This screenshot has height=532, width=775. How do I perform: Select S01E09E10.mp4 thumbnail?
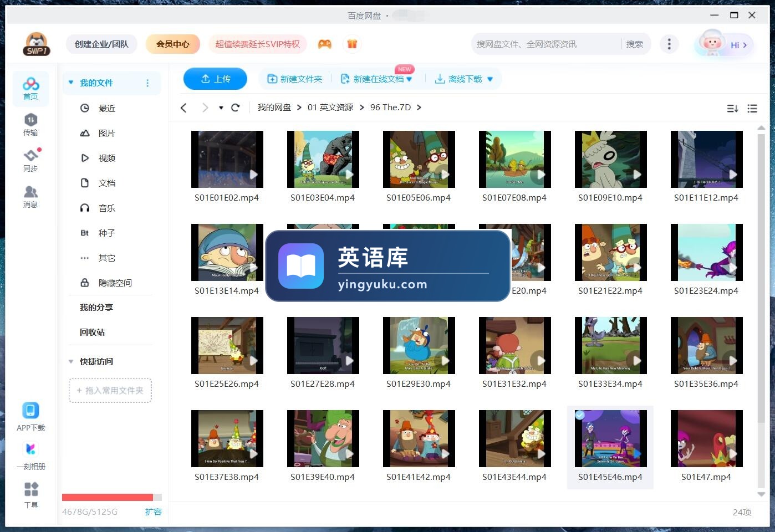tap(611, 159)
